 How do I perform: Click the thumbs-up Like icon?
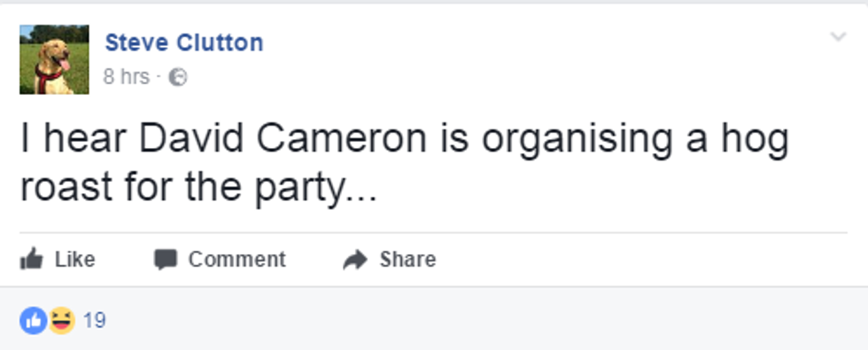coord(31,259)
